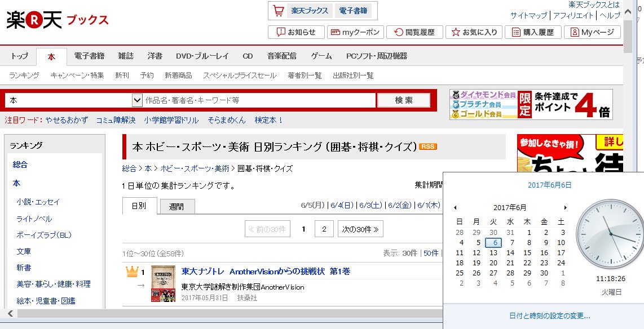644x329 pixels.
Task: View the 6/4(日) daily ranking
Action: coord(342,205)
